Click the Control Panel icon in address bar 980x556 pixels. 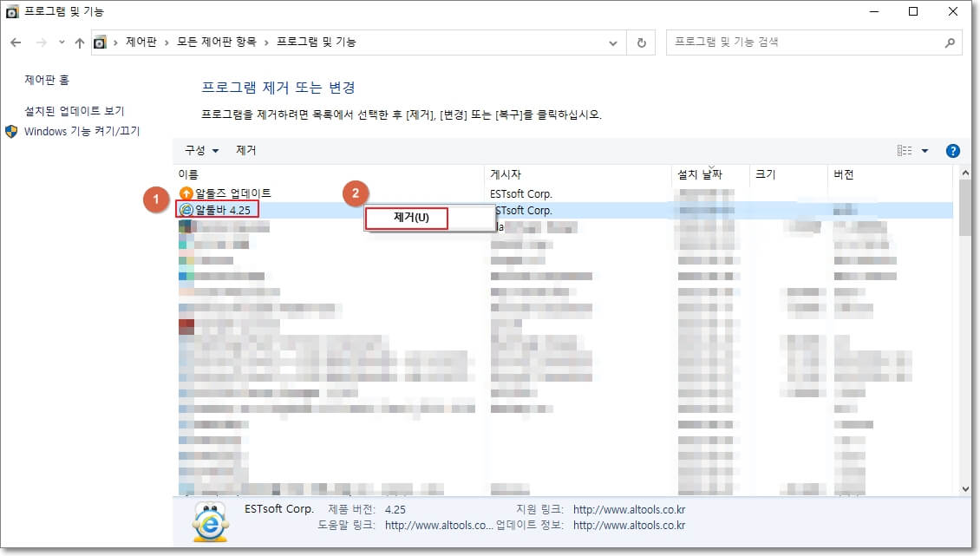point(100,43)
